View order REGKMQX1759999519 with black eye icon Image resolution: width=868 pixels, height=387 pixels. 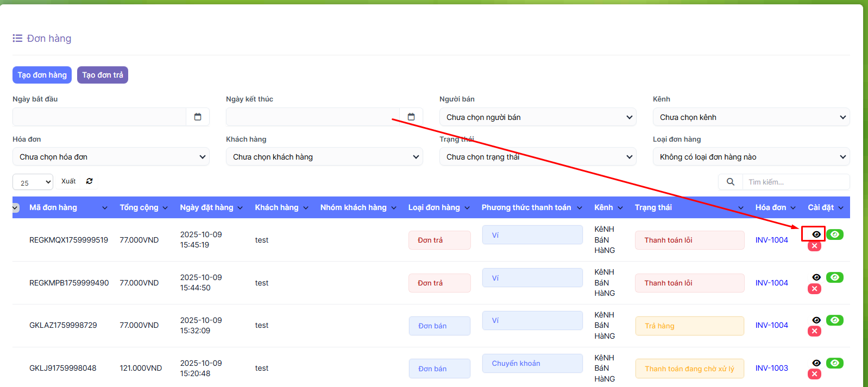click(816, 234)
